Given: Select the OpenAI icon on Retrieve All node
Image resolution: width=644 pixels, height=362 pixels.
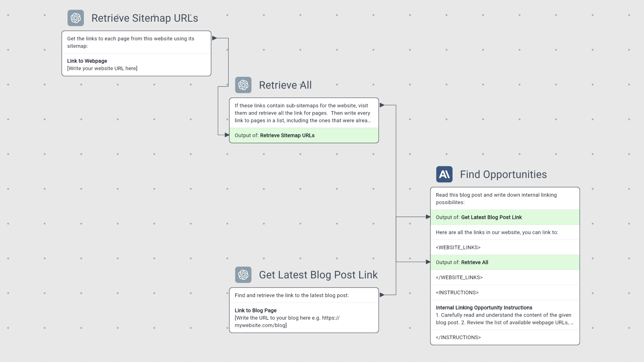Looking at the screenshot, I should pyautogui.click(x=243, y=85).
